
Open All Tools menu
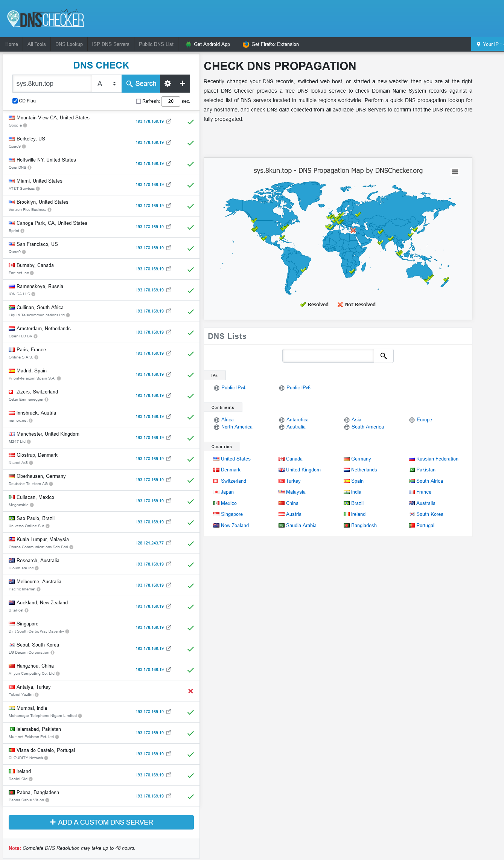point(37,44)
